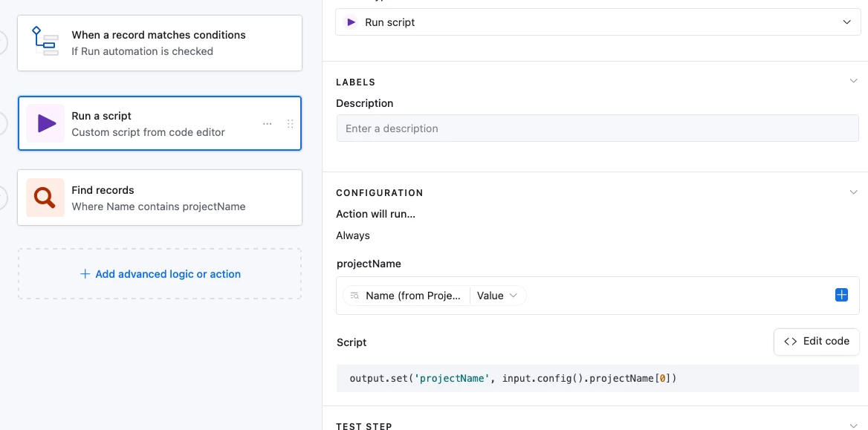Screen dimensions: 868x430
Task: Click the plus icon beside Add advanced logic
Action: click(x=85, y=274)
